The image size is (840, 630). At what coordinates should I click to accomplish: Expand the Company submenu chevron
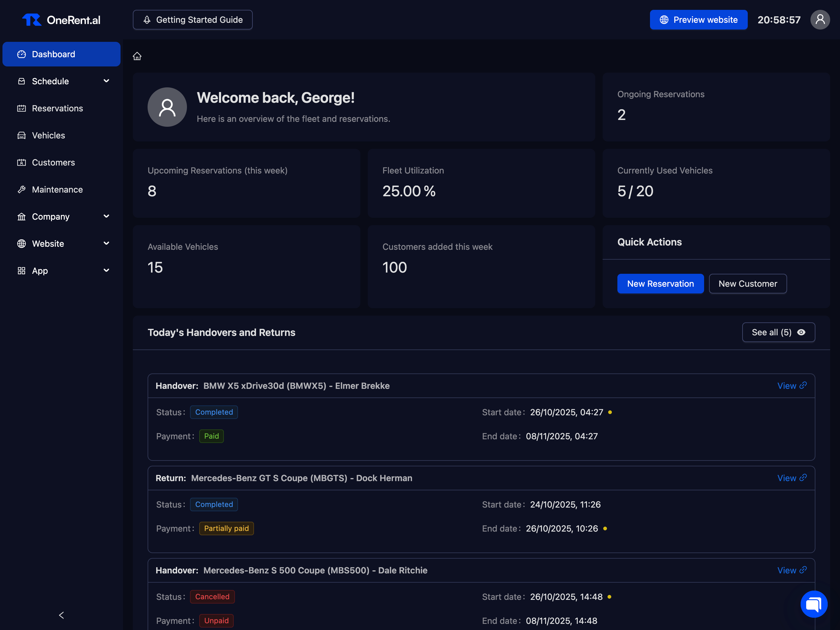coord(106,216)
